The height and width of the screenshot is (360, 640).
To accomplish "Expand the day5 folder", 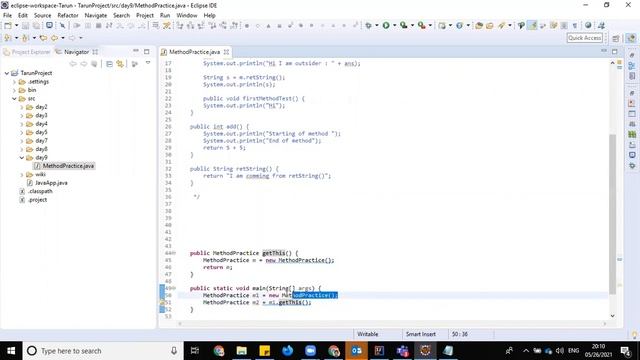I will (22, 132).
